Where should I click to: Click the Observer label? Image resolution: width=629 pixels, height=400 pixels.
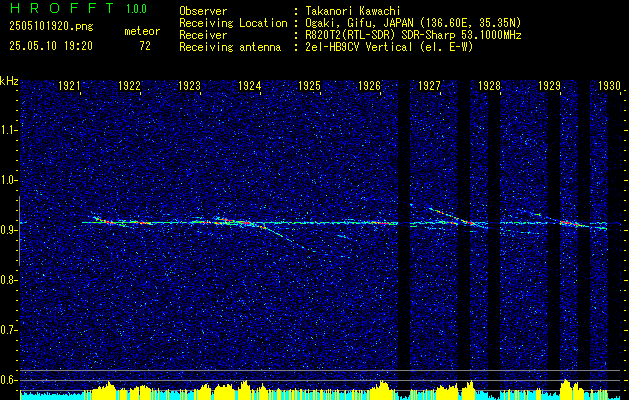203,11
